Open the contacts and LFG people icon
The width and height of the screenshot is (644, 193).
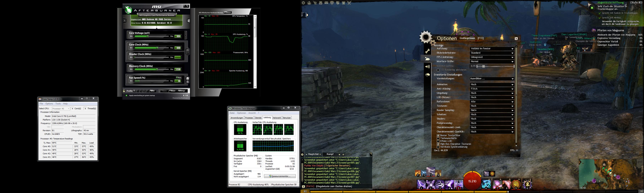(309, 3)
